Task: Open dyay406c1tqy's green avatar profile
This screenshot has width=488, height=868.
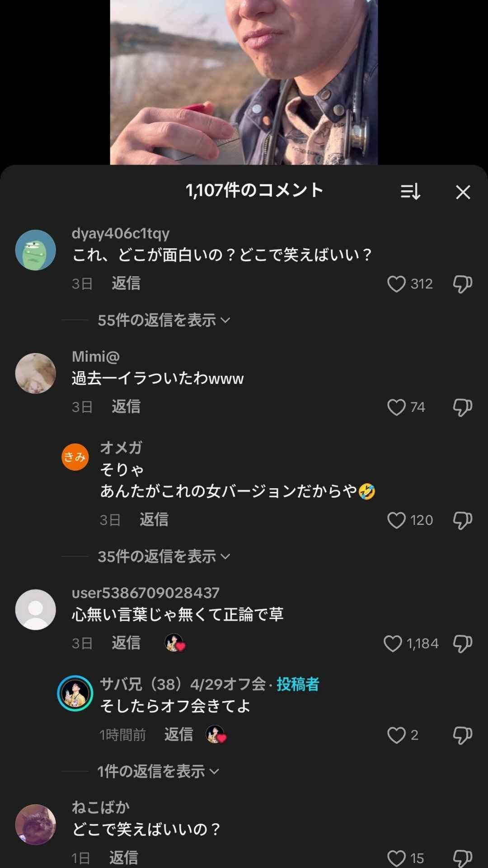Action: coord(36,250)
